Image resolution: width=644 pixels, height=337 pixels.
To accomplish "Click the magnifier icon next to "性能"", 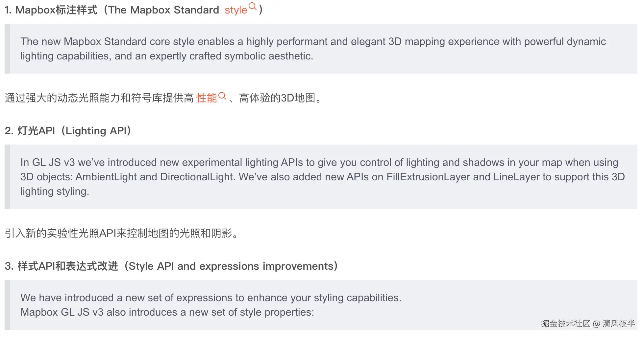I will click(222, 96).
